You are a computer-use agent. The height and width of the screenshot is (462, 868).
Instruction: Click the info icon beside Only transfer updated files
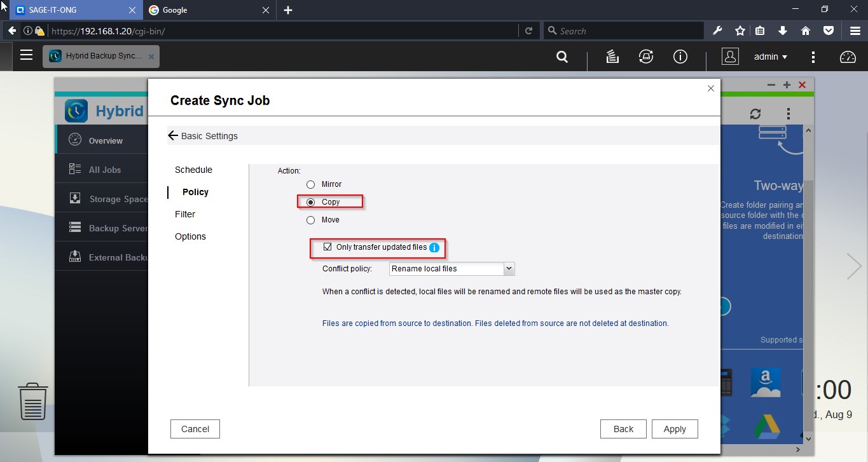pos(434,248)
